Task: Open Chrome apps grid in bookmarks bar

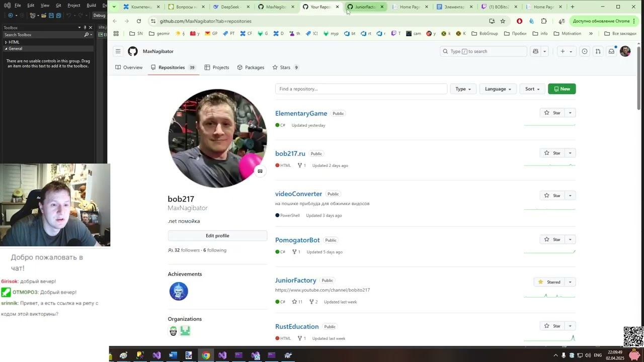Action: click(x=116, y=34)
